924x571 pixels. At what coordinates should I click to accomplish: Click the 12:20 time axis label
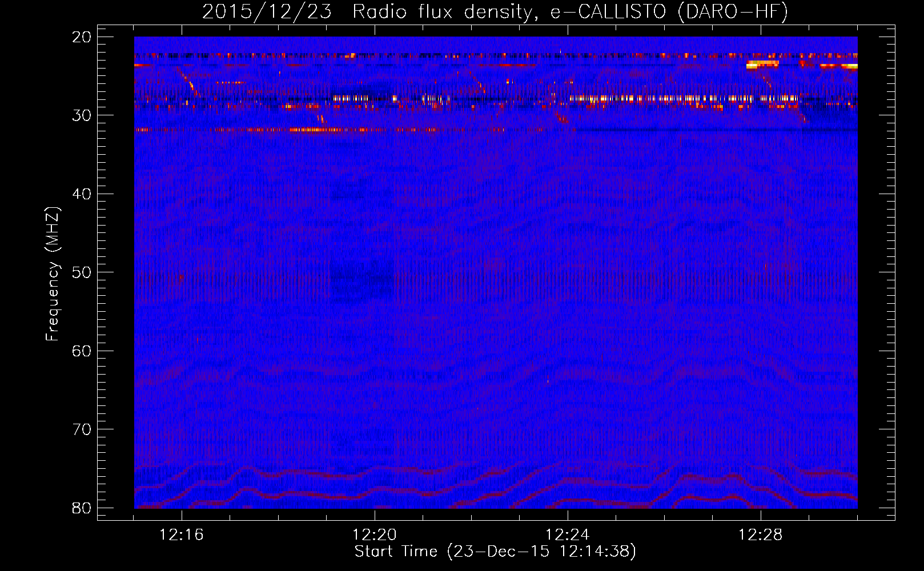click(x=375, y=535)
